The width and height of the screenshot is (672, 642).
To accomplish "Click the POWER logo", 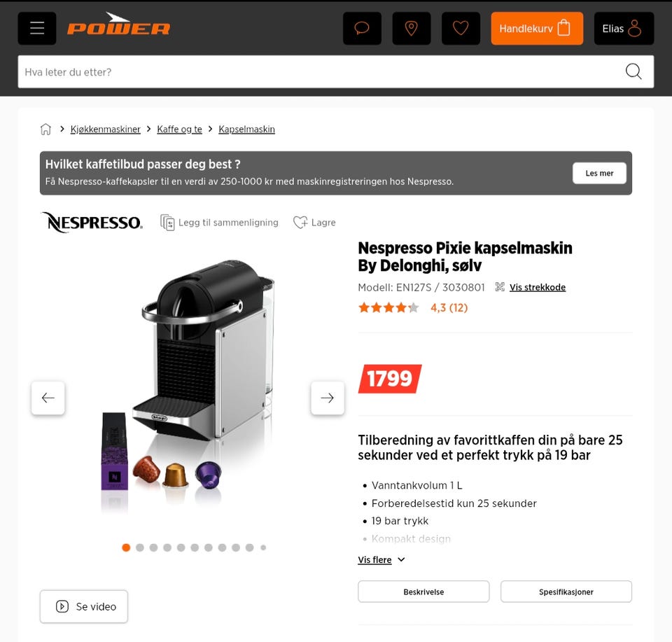I will point(119,25).
